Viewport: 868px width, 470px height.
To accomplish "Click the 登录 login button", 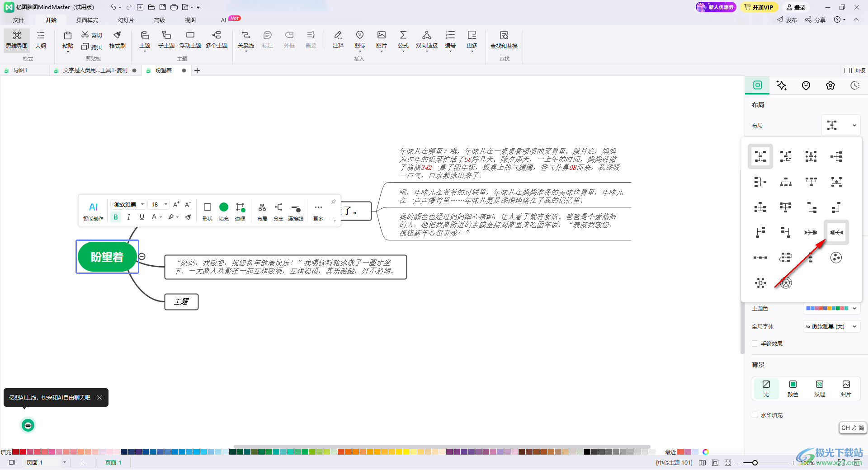I will pyautogui.click(x=796, y=7).
